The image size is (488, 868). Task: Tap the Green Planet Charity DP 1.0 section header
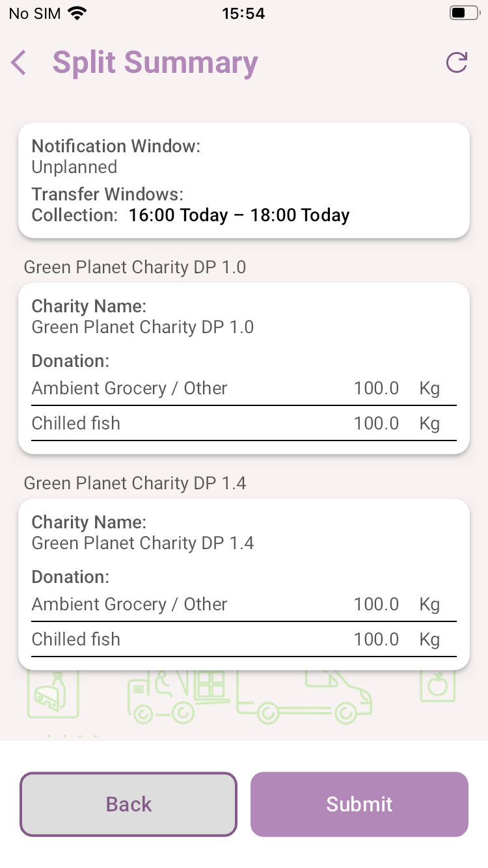pyautogui.click(x=135, y=267)
